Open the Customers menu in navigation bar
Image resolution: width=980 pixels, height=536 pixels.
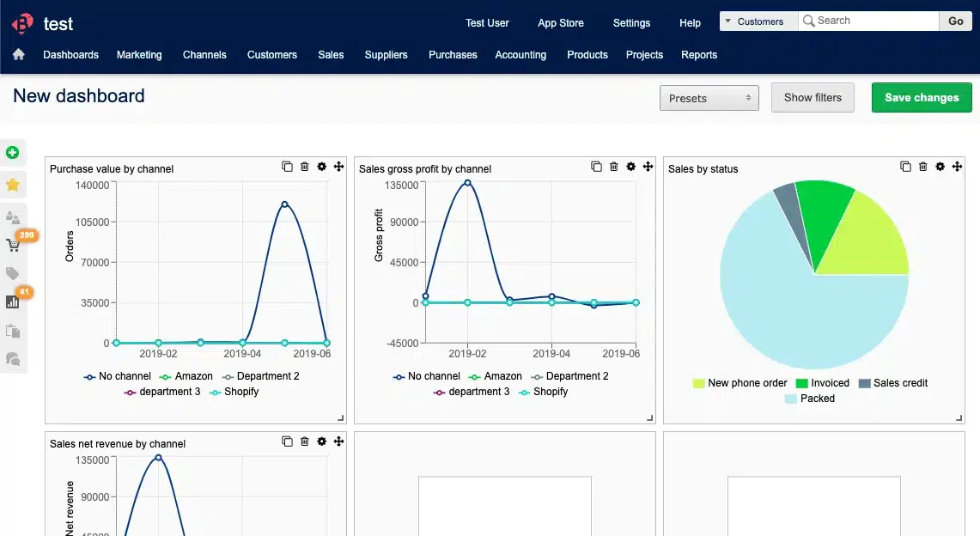point(272,55)
